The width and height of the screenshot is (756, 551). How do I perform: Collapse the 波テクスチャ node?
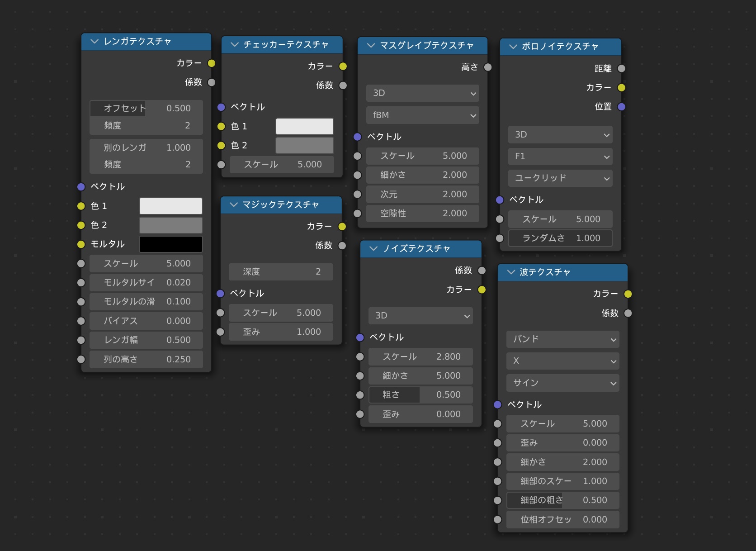click(x=511, y=272)
